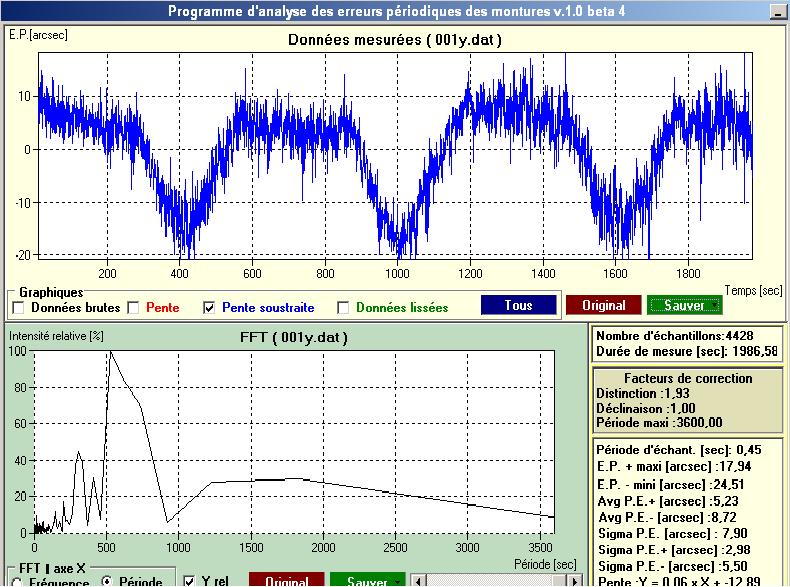Select the Période radio button

coord(106,581)
